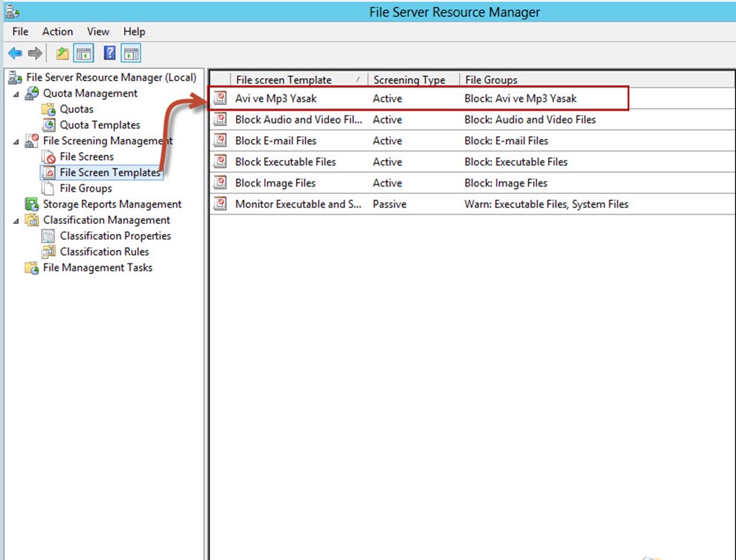Click the Back arrow toolbar icon

click(15, 53)
